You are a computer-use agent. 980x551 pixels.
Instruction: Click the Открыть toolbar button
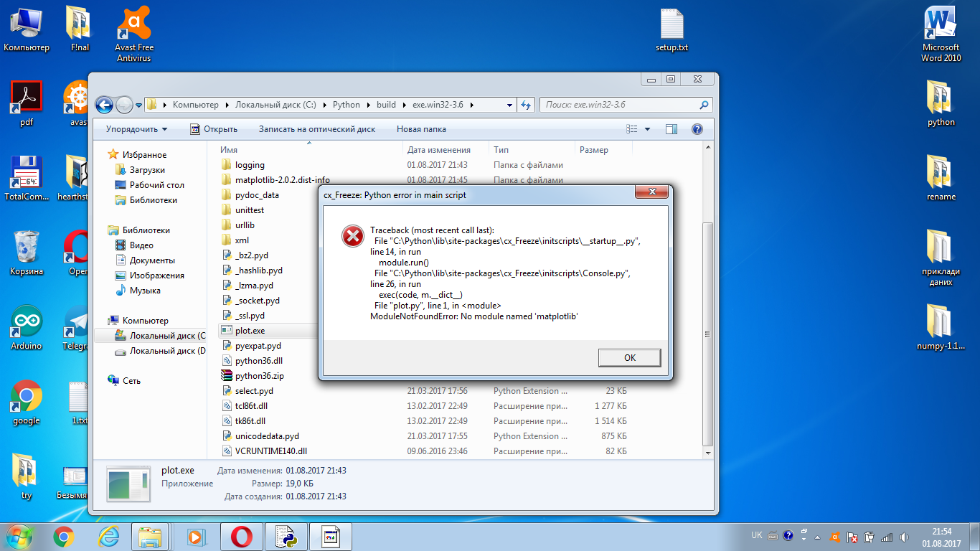point(214,129)
